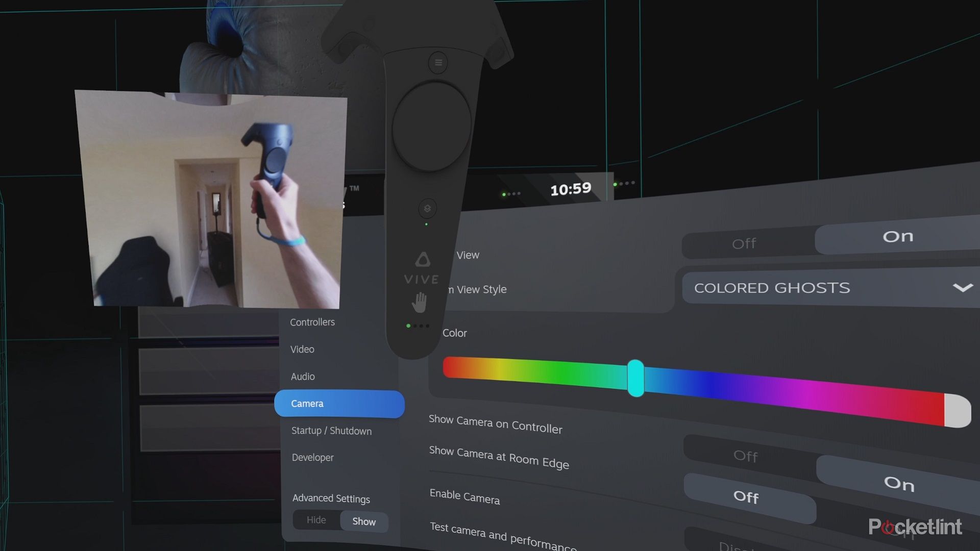
Task: Turn the top View toggle On
Action: [897, 237]
